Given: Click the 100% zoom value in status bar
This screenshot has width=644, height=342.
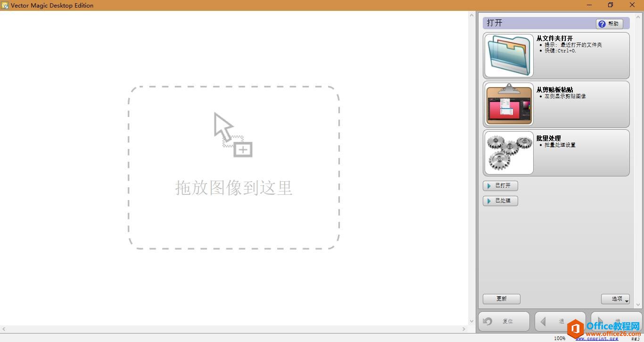Looking at the screenshot, I should pyautogui.click(x=560, y=338).
